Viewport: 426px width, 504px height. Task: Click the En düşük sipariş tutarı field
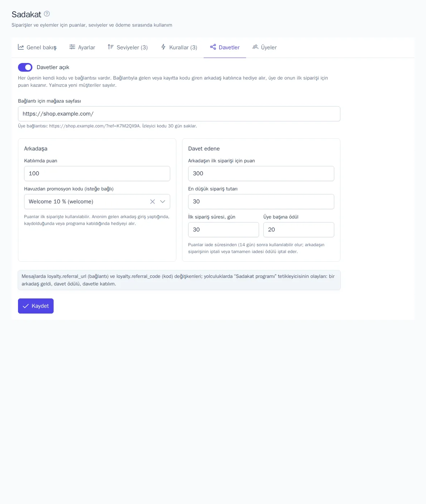(261, 202)
